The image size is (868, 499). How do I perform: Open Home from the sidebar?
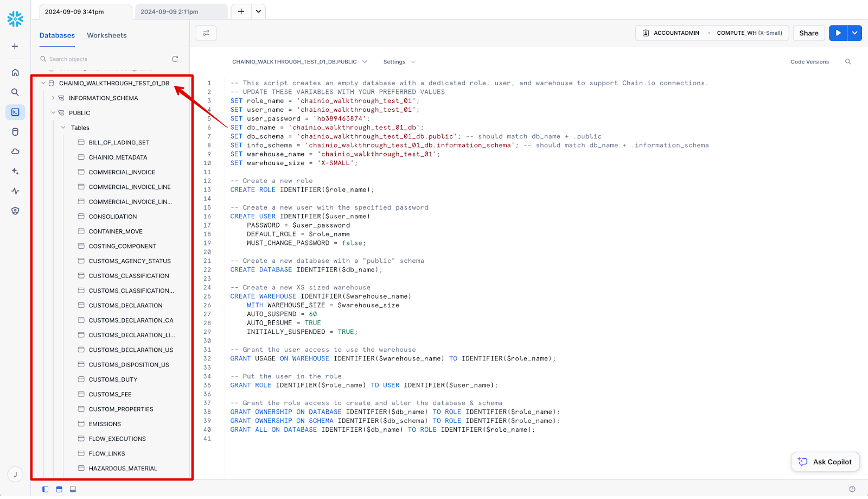click(x=15, y=72)
